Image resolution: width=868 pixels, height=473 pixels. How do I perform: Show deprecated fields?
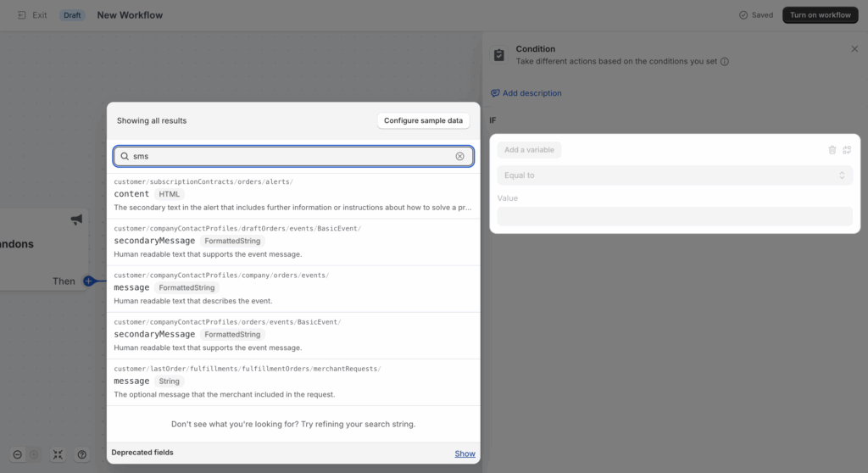[x=465, y=454]
